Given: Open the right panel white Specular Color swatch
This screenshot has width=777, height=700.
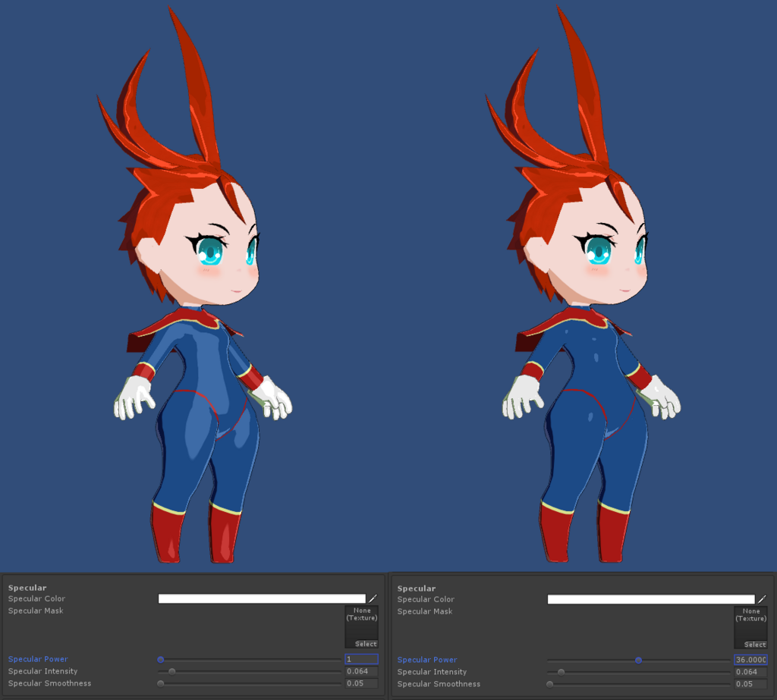Looking at the screenshot, I should [x=650, y=599].
